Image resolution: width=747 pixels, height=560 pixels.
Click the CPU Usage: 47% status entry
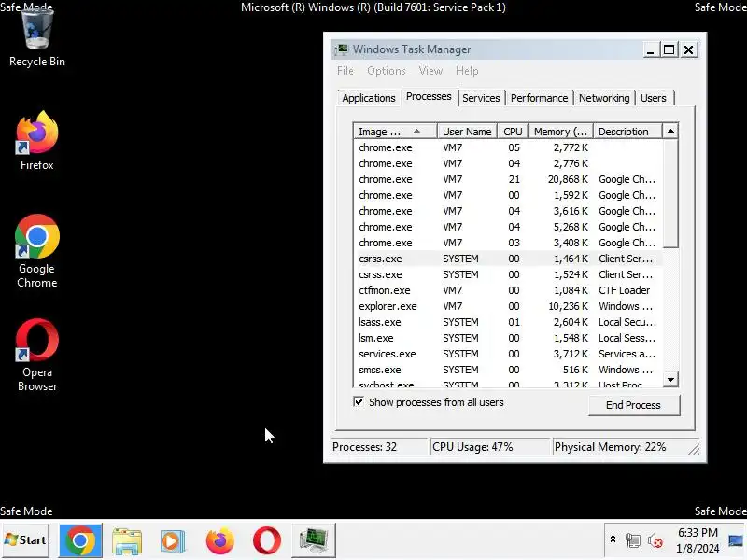[491, 447]
